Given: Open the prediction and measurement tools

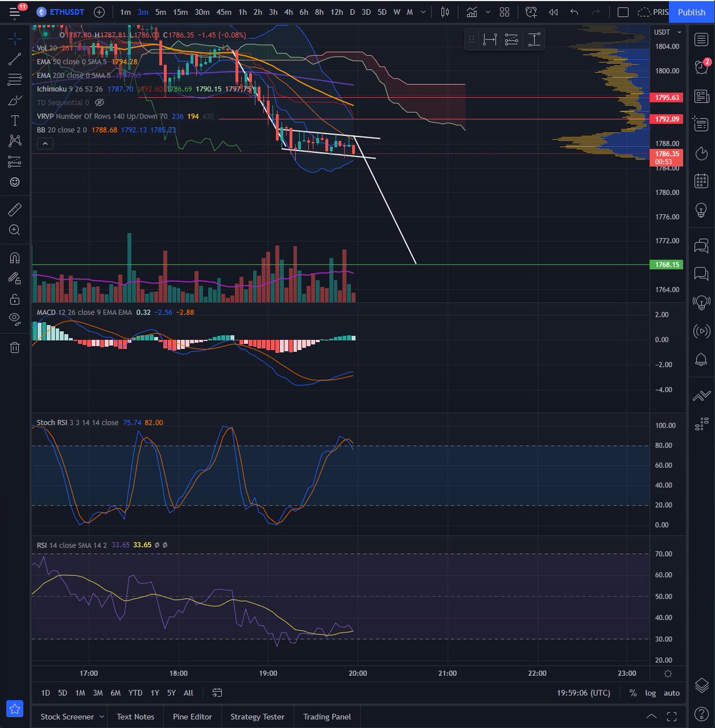Looking at the screenshot, I should click(15, 161).
